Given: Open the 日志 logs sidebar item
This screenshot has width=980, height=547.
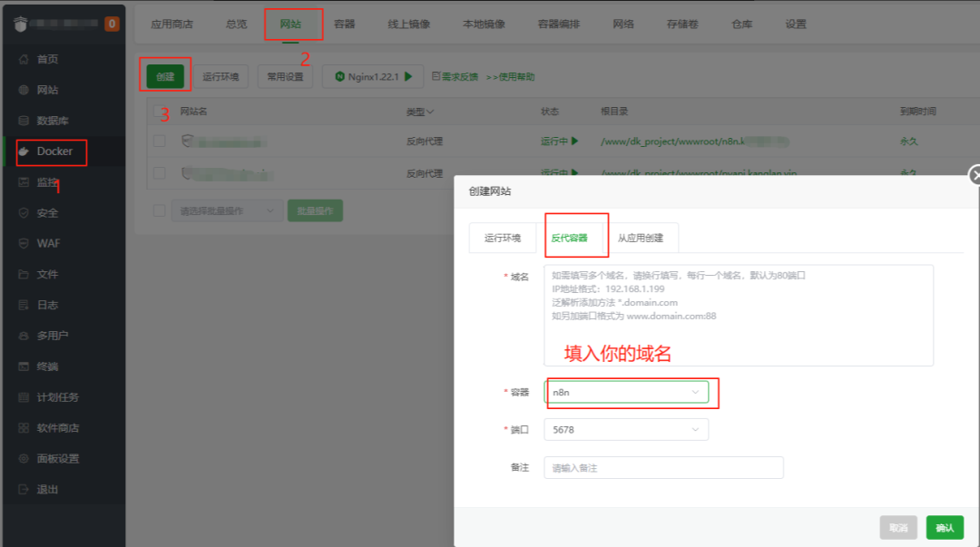Looking at the screenshot, I should coord(47,305).
